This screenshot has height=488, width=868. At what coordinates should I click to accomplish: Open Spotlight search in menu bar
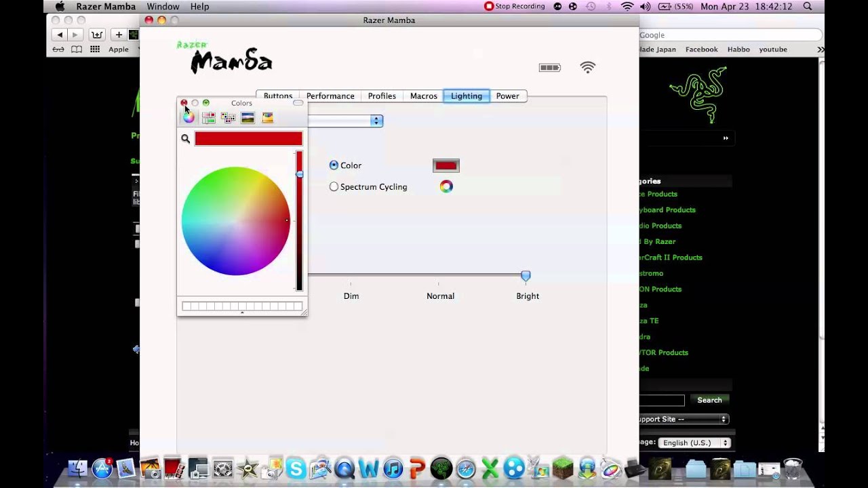tap(808, 6)
